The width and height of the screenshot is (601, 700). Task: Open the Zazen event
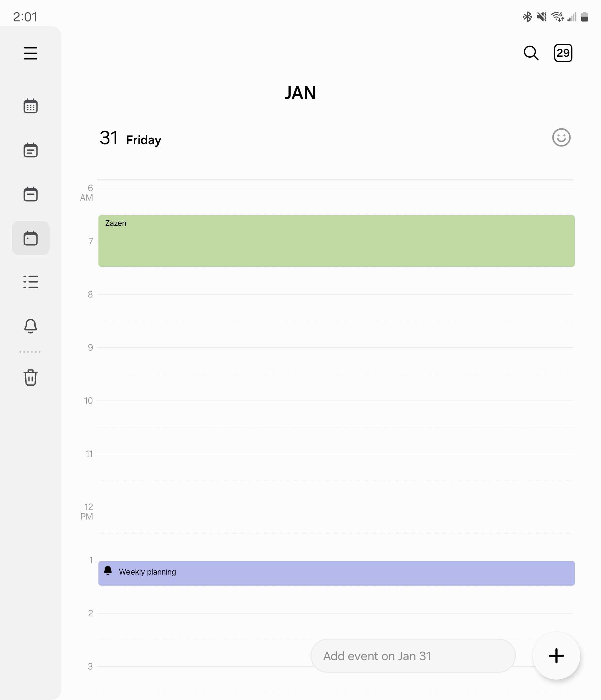coord(336,241)
